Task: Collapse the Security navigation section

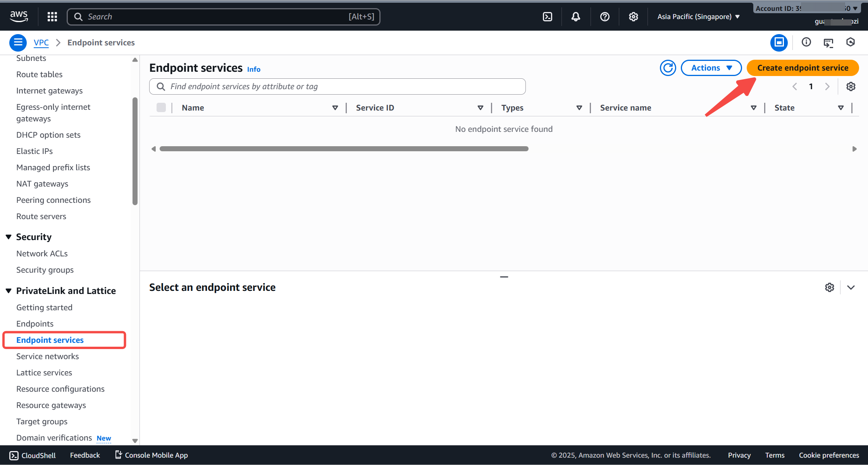Action: point(9,237)
